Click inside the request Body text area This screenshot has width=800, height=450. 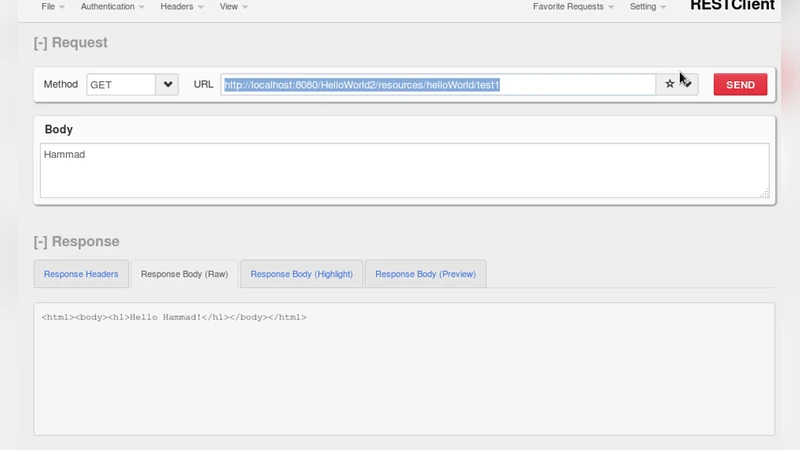(404, 170)
